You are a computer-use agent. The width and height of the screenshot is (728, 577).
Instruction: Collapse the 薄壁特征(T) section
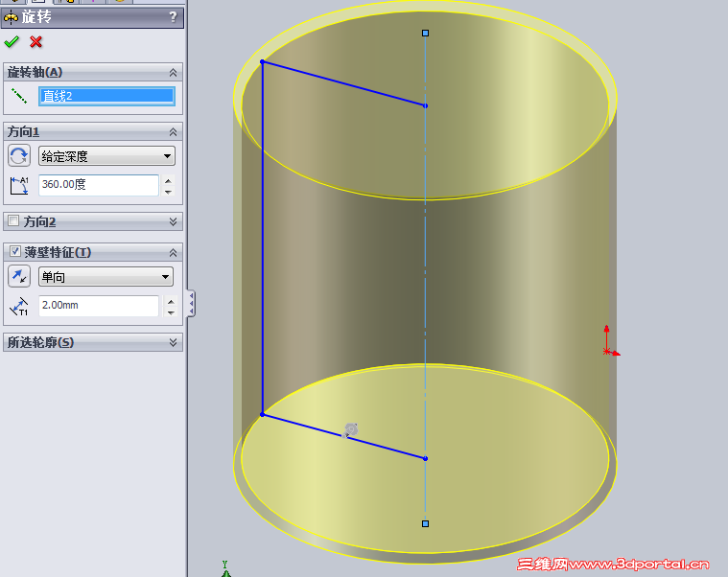tap(174, 252)
